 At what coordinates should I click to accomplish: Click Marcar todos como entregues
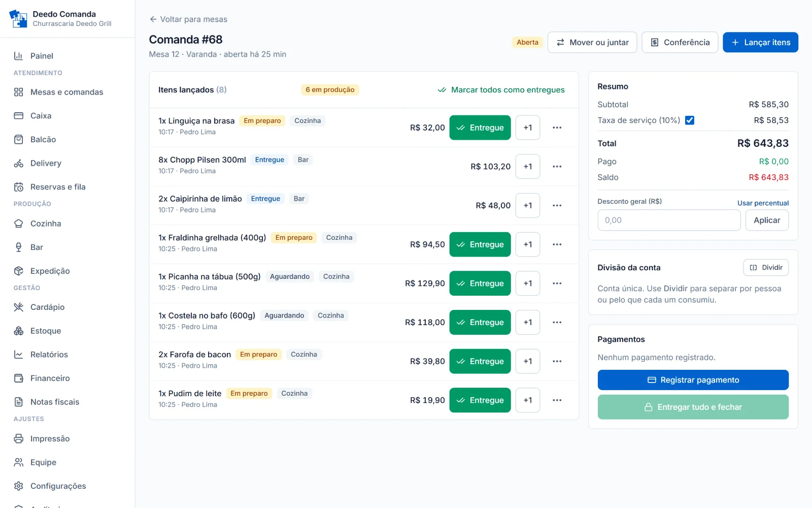501,90
